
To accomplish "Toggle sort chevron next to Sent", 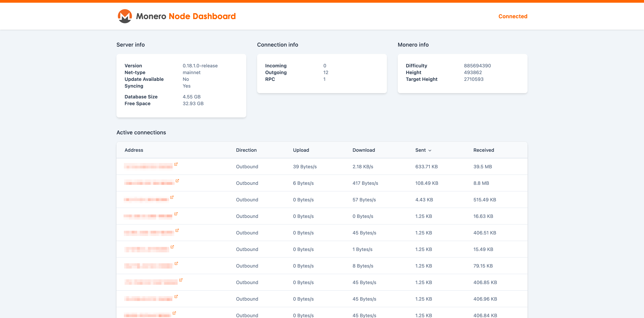I will (x=430, y=151).
